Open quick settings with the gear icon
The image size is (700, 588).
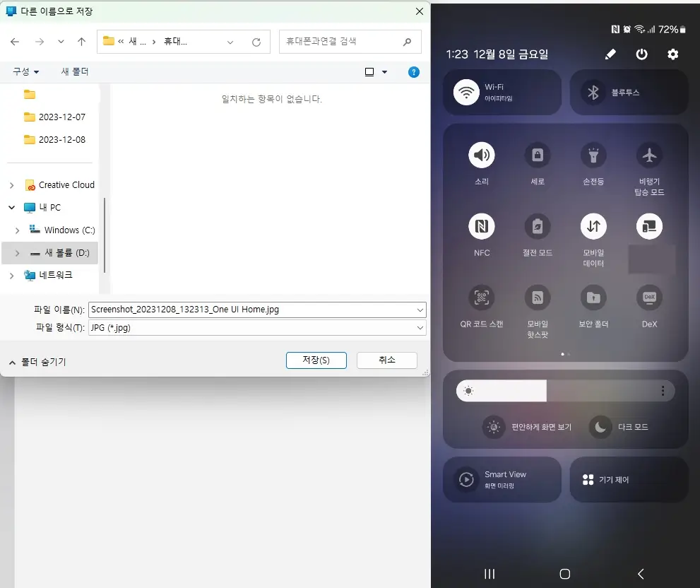click(672, 54)
